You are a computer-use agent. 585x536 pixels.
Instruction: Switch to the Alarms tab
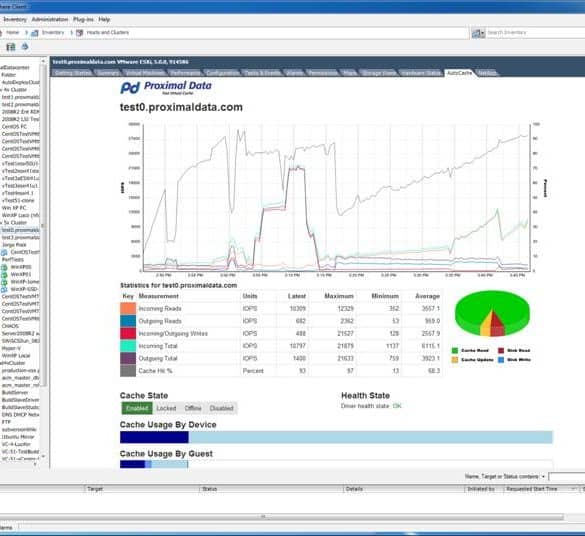(294, 73)
